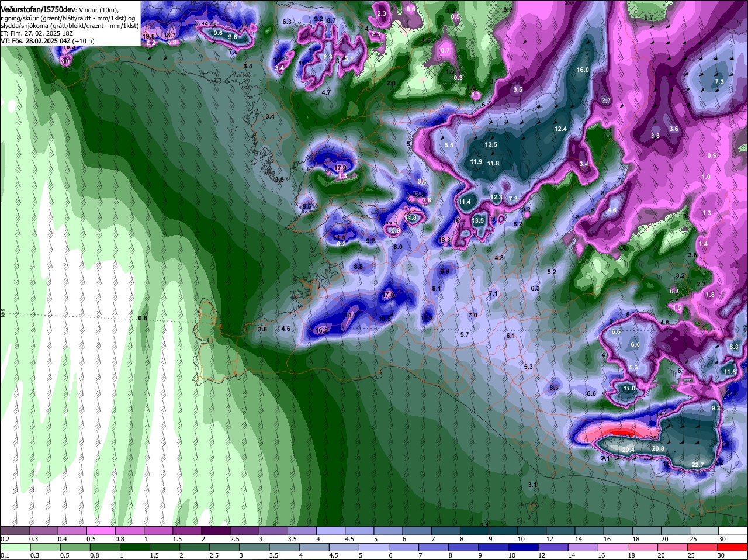Click the 12.4 map value

560,129
